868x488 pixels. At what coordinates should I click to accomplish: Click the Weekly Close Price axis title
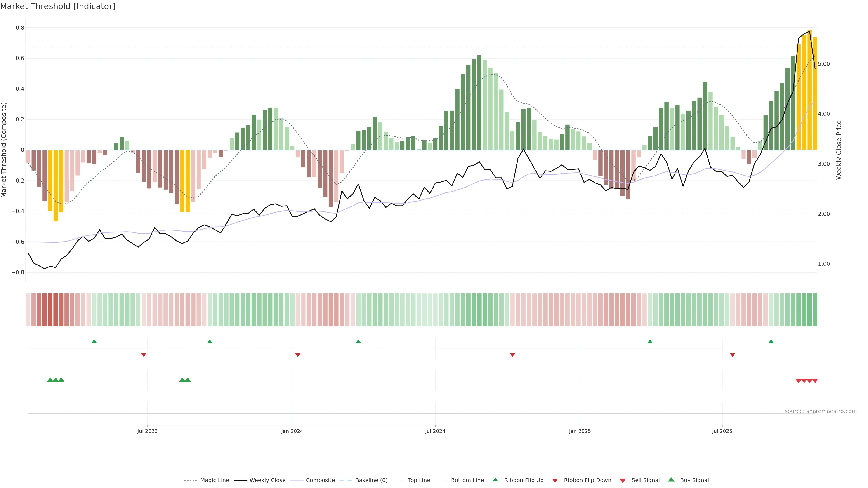(839, 150)
